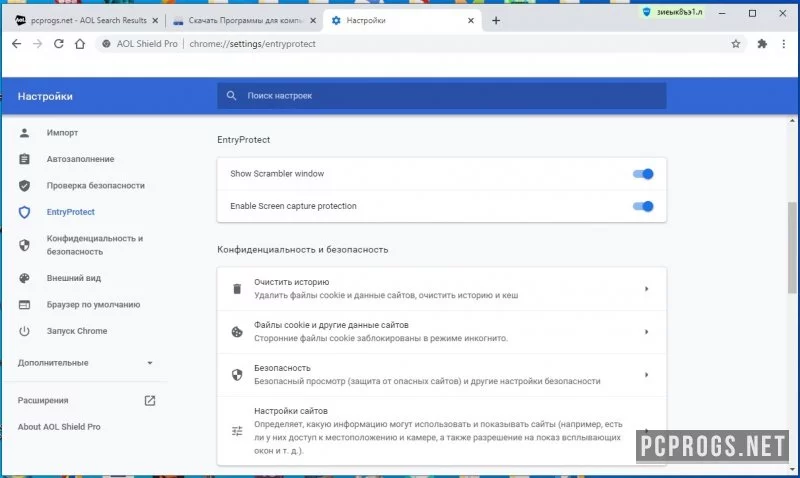The width and height of the screenshot is (800, 478).
Task: Open Файлы cookie и другие данные сайтов
Action: pos(441,332)
